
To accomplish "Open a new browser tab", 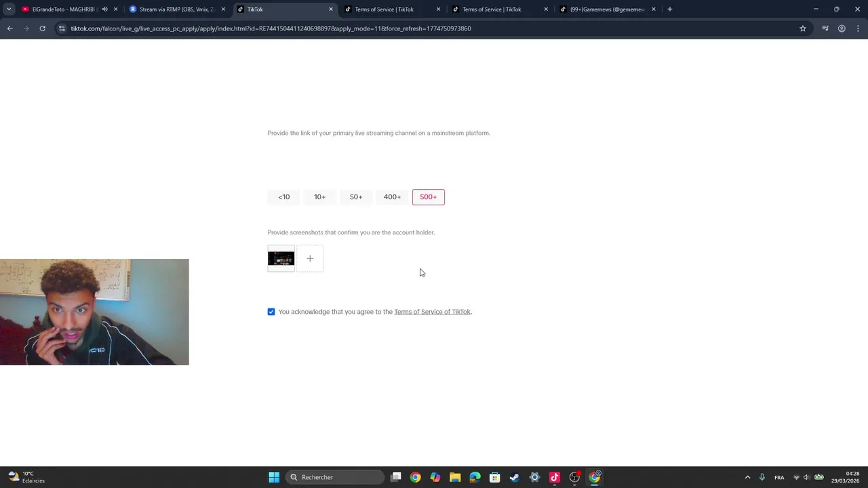I will coord(670,9).
